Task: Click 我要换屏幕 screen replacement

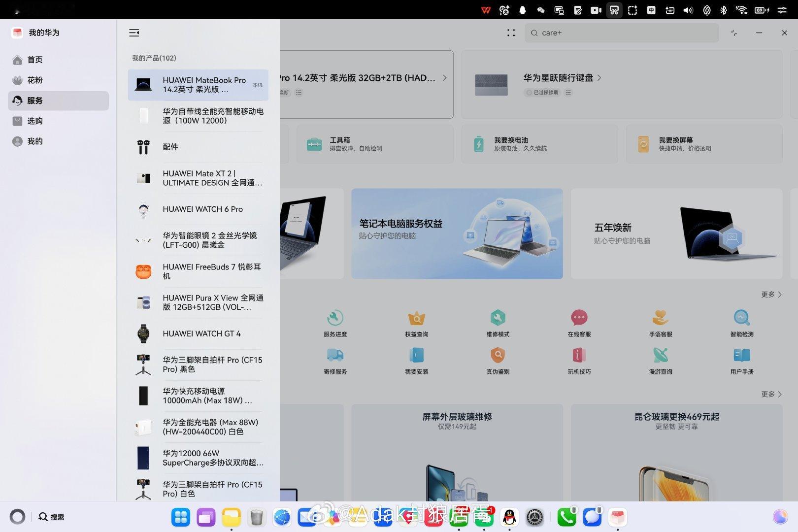Action: tap(704, 144)
